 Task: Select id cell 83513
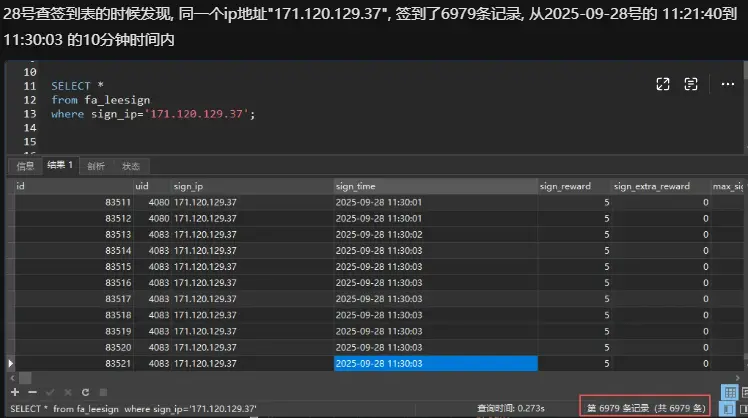(x=73, y=235)
